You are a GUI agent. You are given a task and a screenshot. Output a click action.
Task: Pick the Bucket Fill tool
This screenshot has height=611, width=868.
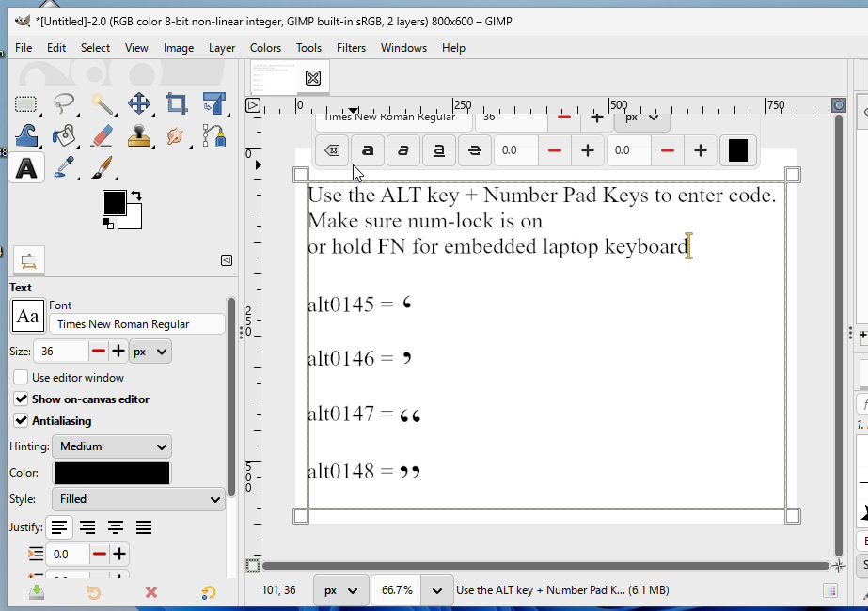(x=64, y=135)
